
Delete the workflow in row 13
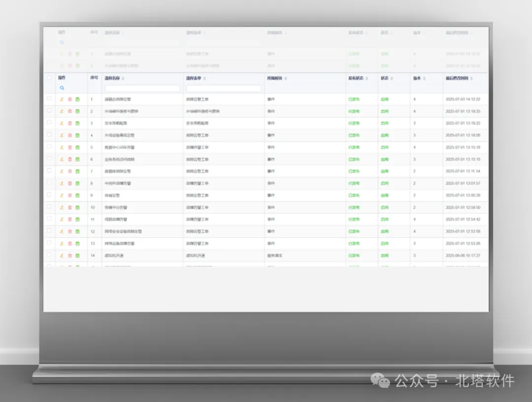70,244
